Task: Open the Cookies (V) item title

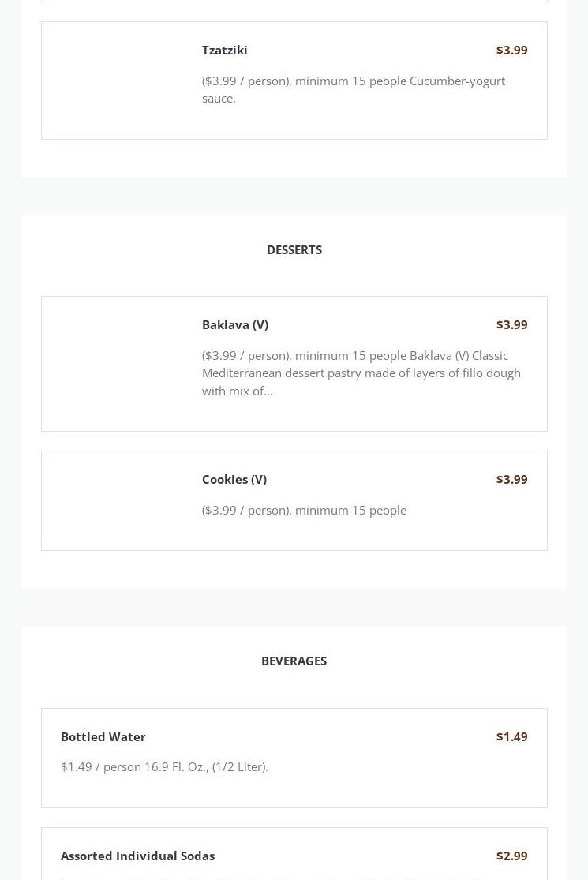Action: click(x=234, y=479)
